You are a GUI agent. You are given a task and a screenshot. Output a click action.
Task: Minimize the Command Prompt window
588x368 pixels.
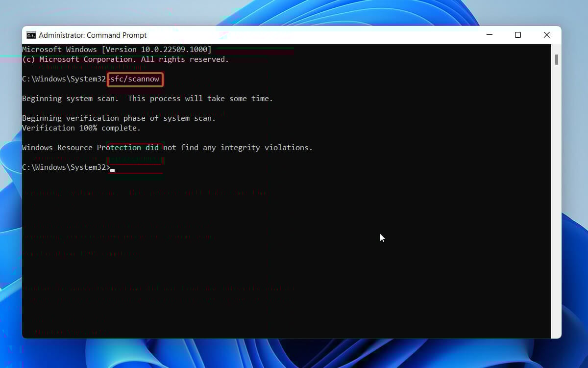pos(489,35)
